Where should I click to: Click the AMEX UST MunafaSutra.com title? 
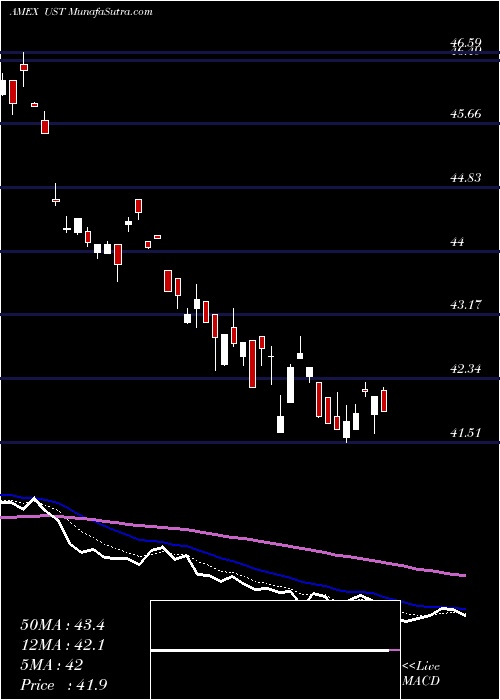(x=81, y=12)
